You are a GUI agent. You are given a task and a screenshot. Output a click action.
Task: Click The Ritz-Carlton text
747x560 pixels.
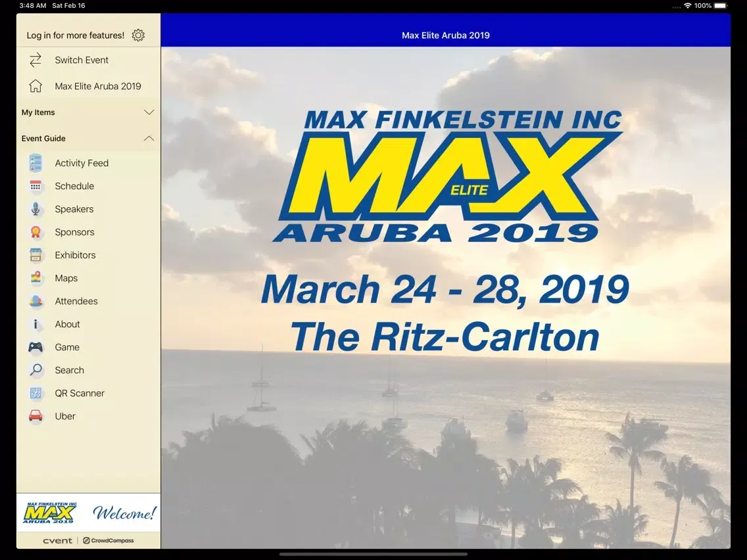(x=445, y=337)
